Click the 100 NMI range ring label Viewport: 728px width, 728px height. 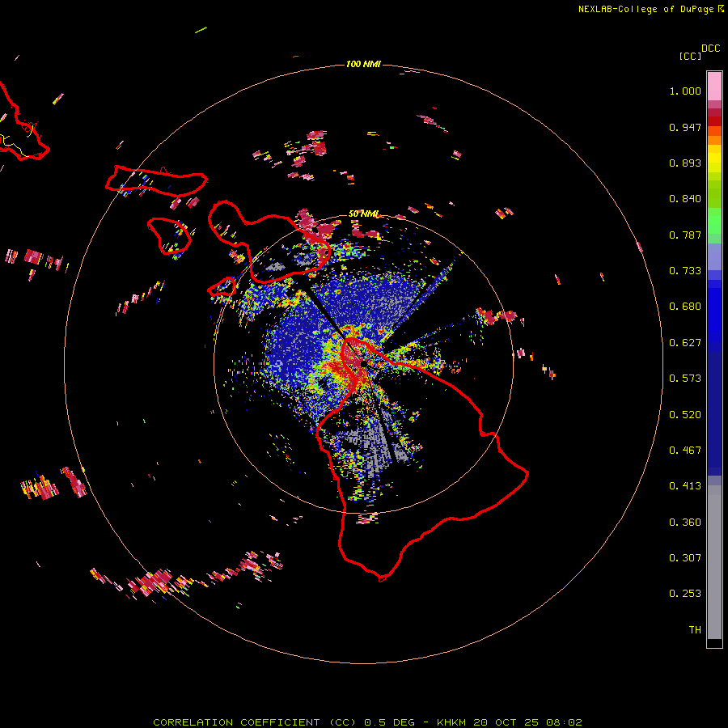[363, 64]
